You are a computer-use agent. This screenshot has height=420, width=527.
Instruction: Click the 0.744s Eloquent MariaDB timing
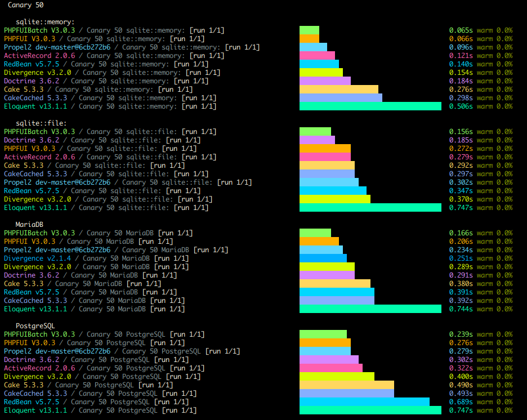point(461,309)
